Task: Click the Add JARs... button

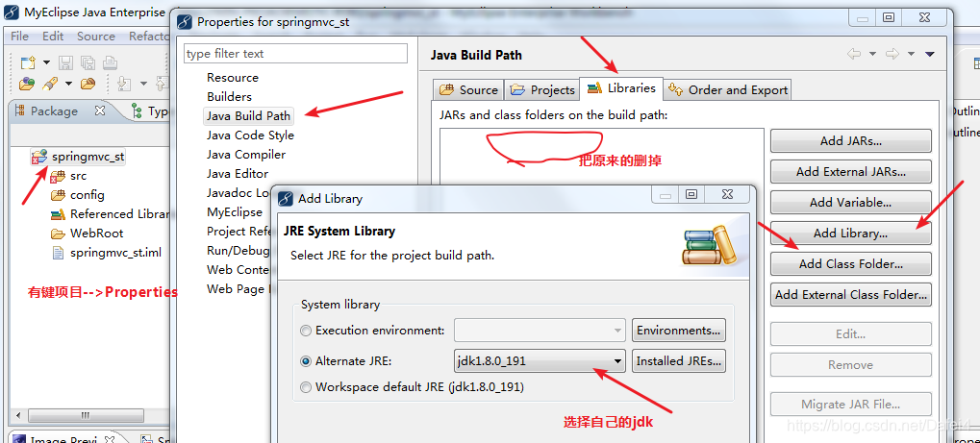Action: tap(850, 141)
